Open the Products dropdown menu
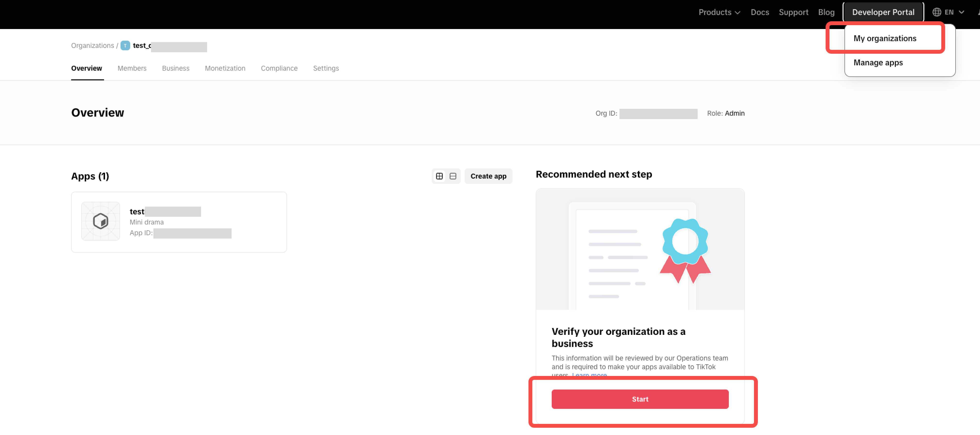Image resolution: width=980 pixels, height=435 pixels. point(719,12)
